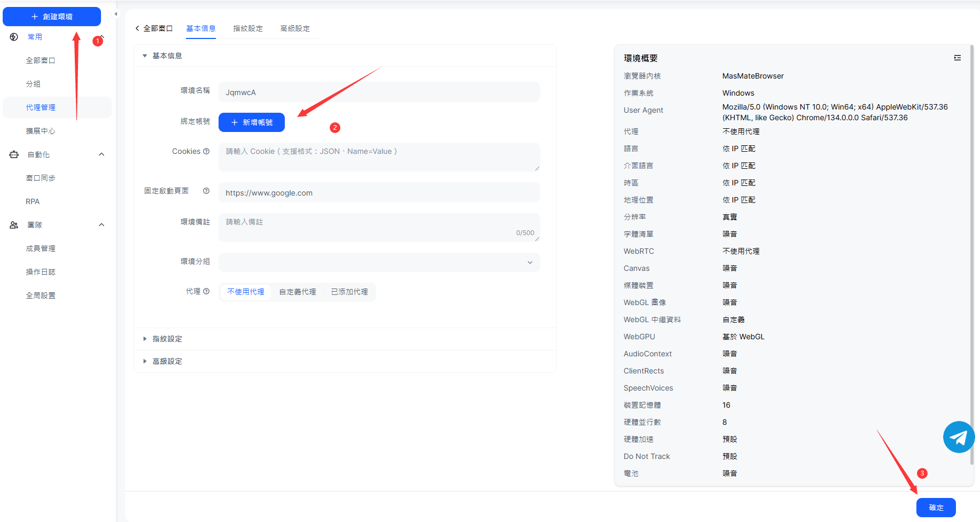Open 代理管理 in the sidebar
The height and width of the screenshot is (522, 980).
tap(41, 107)
